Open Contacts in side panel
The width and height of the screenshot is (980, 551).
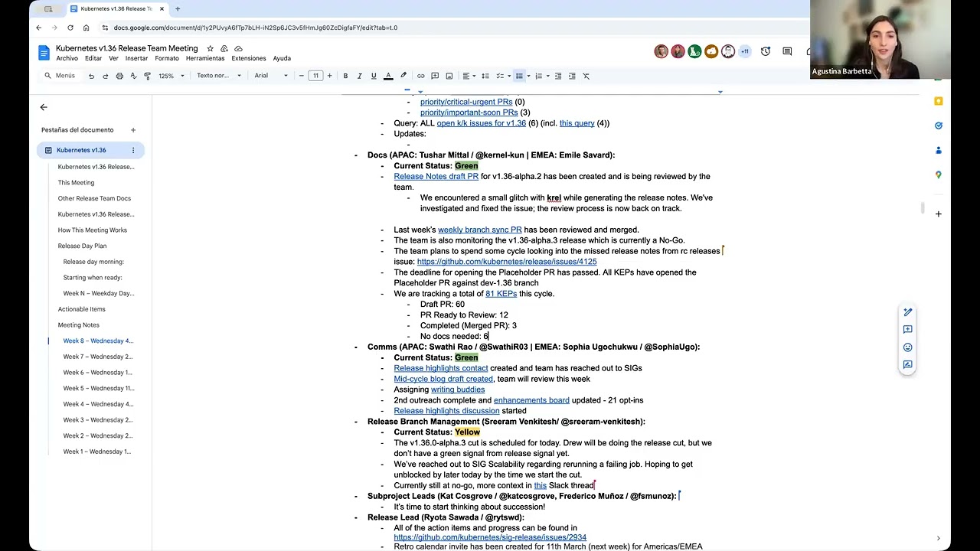coord(939,150)
